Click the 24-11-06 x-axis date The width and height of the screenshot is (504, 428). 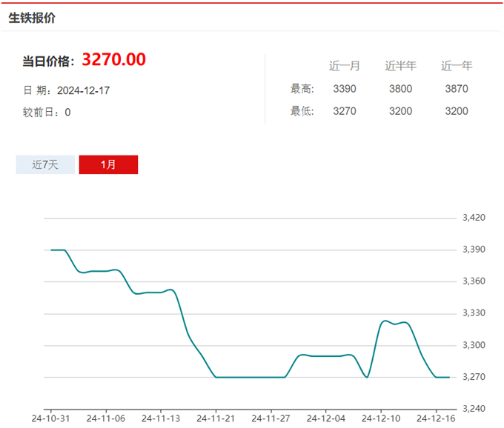click(x=106, y=418)
